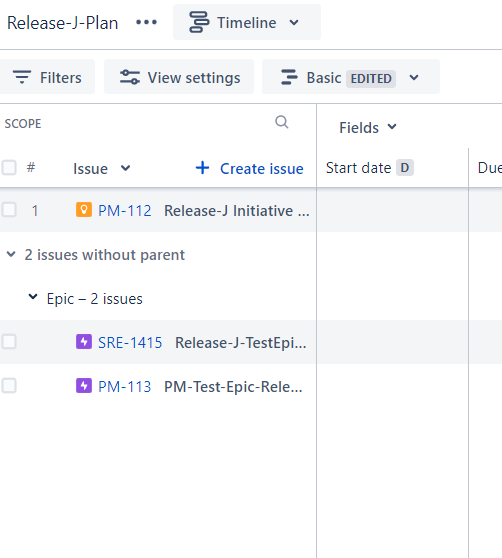The width and height of the screenshot is (502, 558).
Task: Open the Timeline view dropdown
Action: click(247, 22)
